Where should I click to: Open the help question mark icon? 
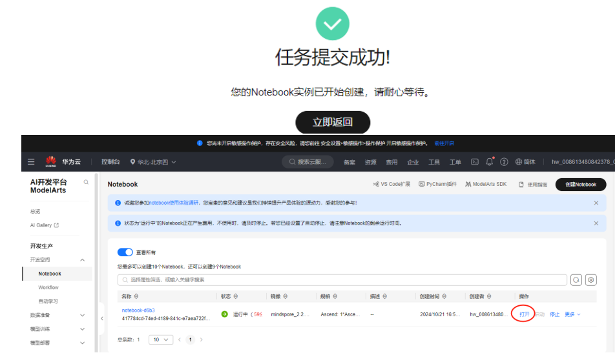(504, 162)
